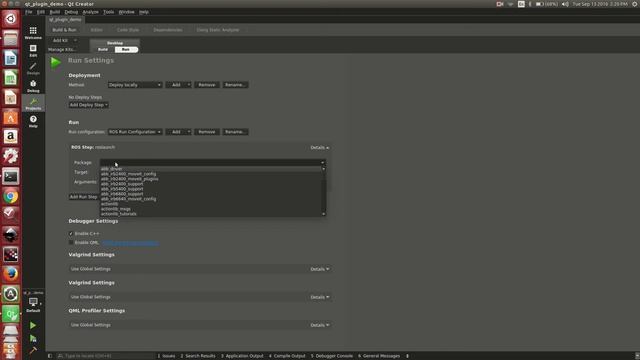Open the File menu
The height and width of the screenshot is (360, 640).
click(x=29, y=12)
